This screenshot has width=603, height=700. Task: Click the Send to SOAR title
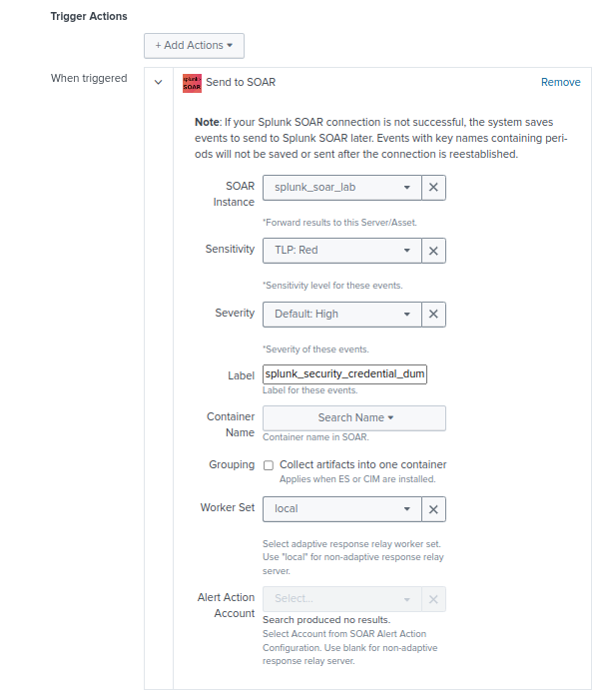pyautogui.click(x=241, y=82)
